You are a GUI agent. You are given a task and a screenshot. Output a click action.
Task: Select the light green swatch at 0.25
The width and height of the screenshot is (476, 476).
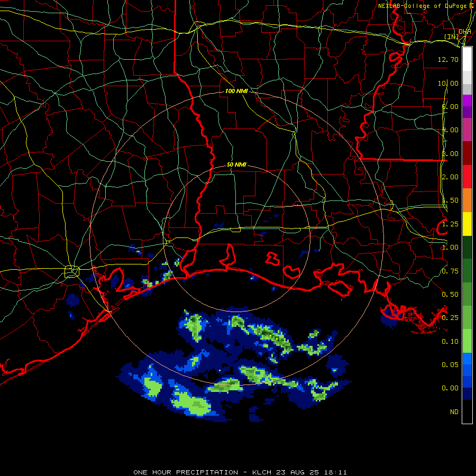click(x=467, y=317)
